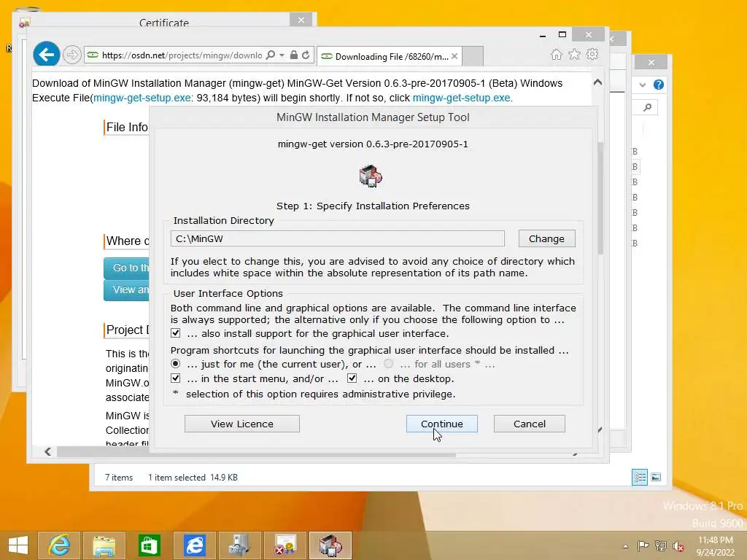Viewport: 747px width, 560px height.
Task: Open network icon in system tray
Action: 660,545
